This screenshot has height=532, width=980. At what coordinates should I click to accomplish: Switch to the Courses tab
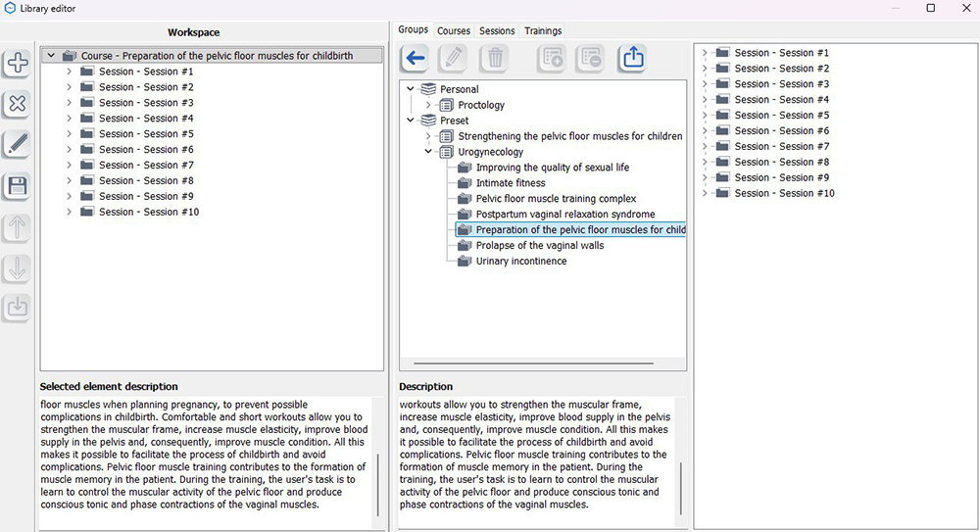tap(454, 31)
